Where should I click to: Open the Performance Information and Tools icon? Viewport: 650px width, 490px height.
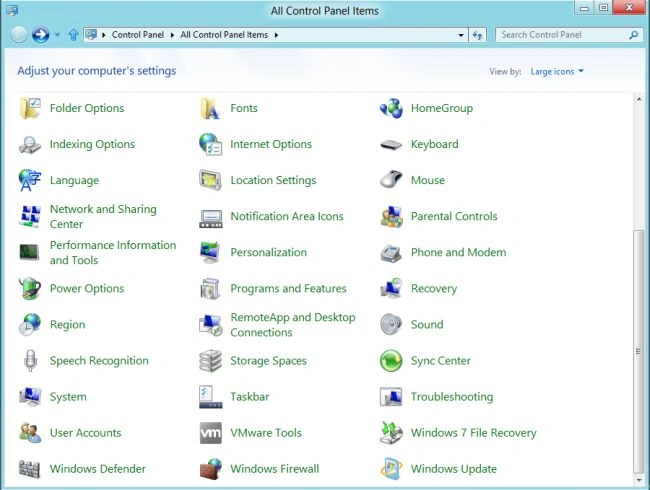click(x=29, y=252)
